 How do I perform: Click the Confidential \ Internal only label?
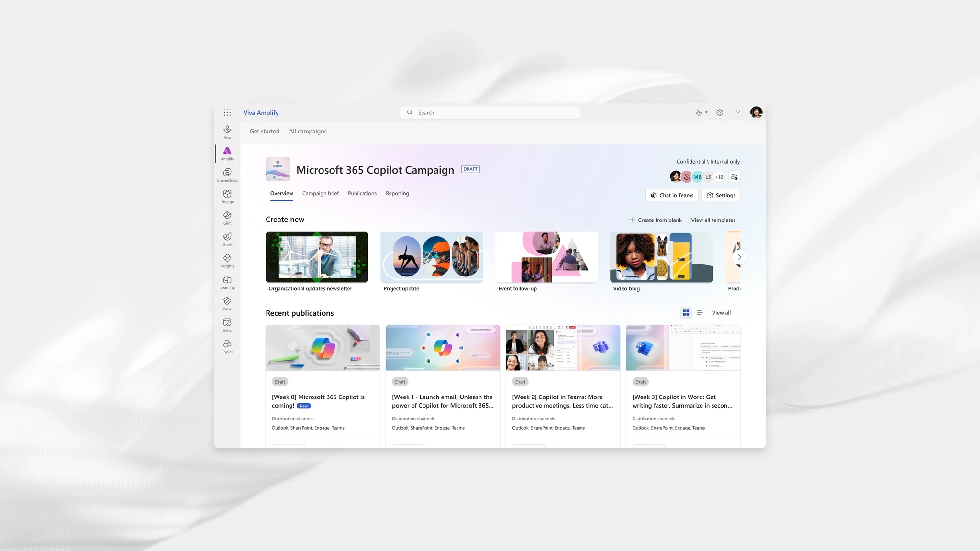coord(708,162)
